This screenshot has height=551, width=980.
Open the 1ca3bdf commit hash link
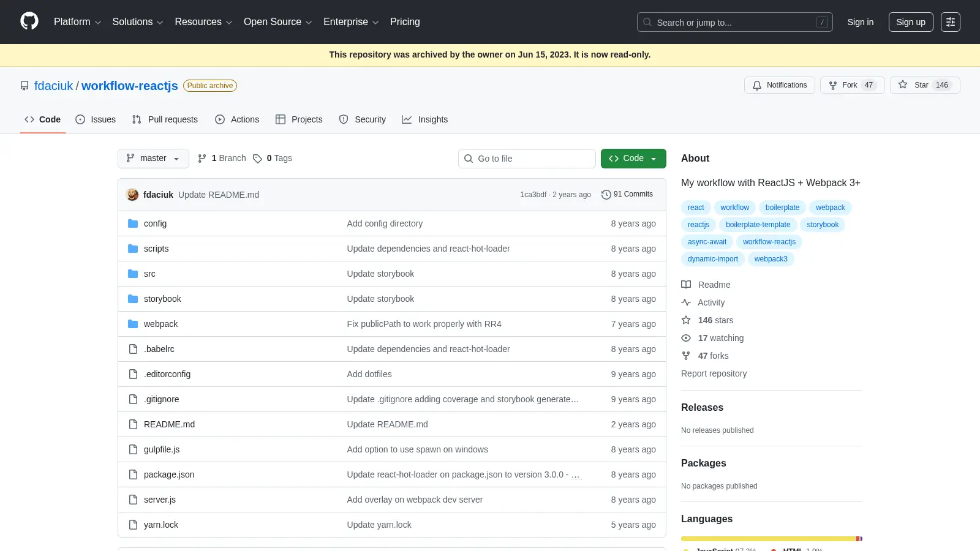(533, 195)
